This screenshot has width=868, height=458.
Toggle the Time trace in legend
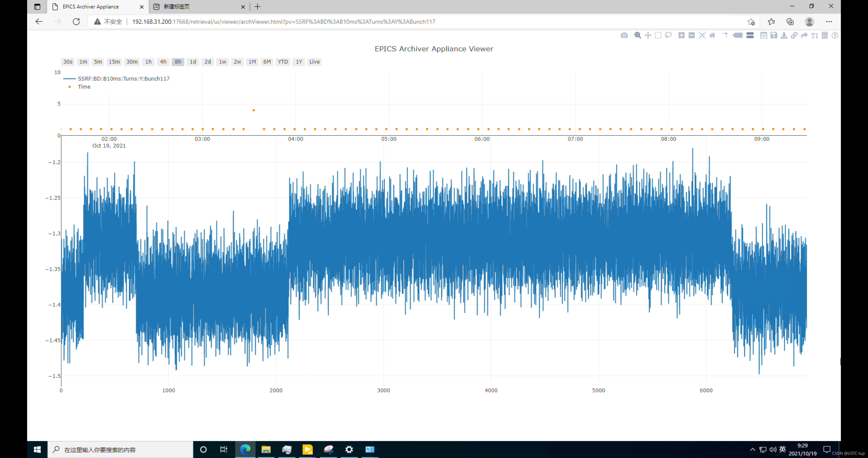point(84,87)
